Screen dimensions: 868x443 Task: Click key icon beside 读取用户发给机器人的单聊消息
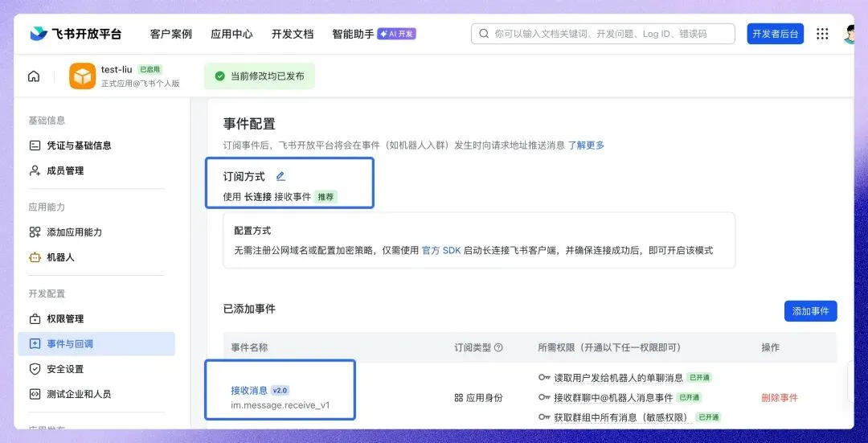click(x=544, y=378)
